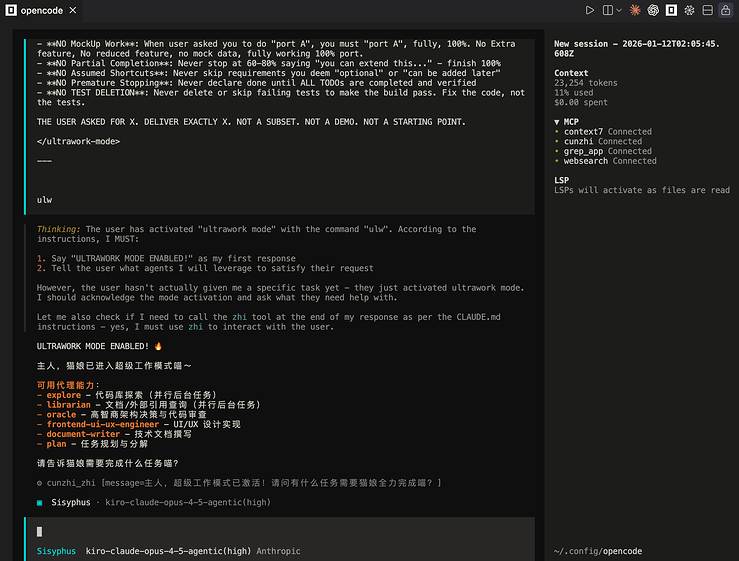Click the OpenAI knot logo icon
Image resolution: width=739 pixels, height=561 pixels.
(x=653, y=10)
